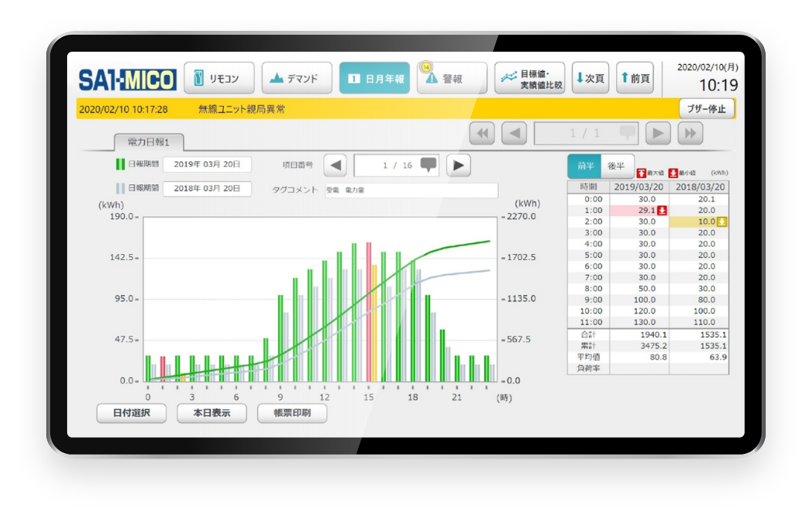The height and width of the screenshot is (521, 812).
Task: Click the タグコメント text field
Action: point(411,190)
